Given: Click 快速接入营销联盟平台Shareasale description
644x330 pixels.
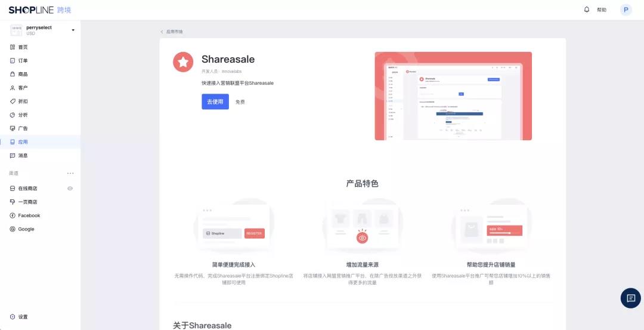Looking at the screenshot, I should coord(237,83).
